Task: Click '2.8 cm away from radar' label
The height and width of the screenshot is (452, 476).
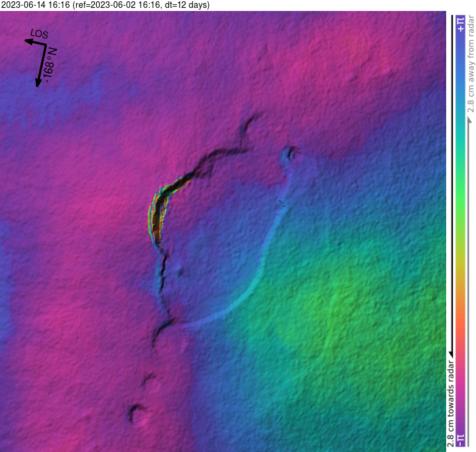Action: [x=471, y=64]
